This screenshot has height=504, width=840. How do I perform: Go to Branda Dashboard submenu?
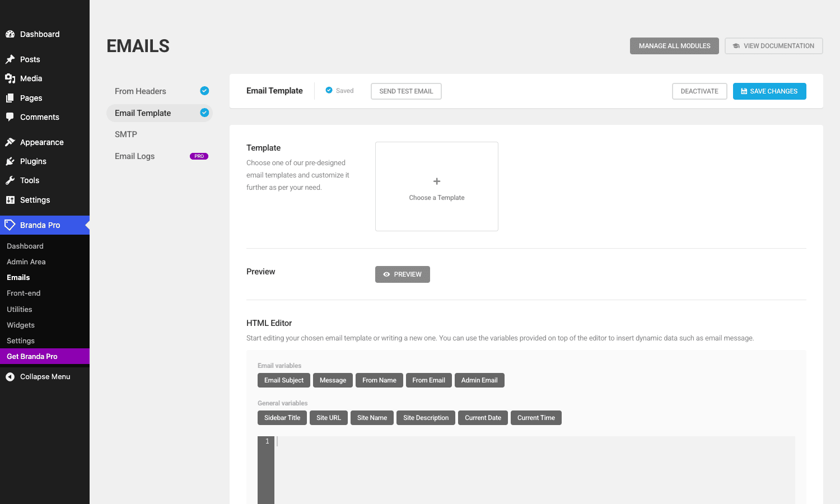(x=45, y=246)
